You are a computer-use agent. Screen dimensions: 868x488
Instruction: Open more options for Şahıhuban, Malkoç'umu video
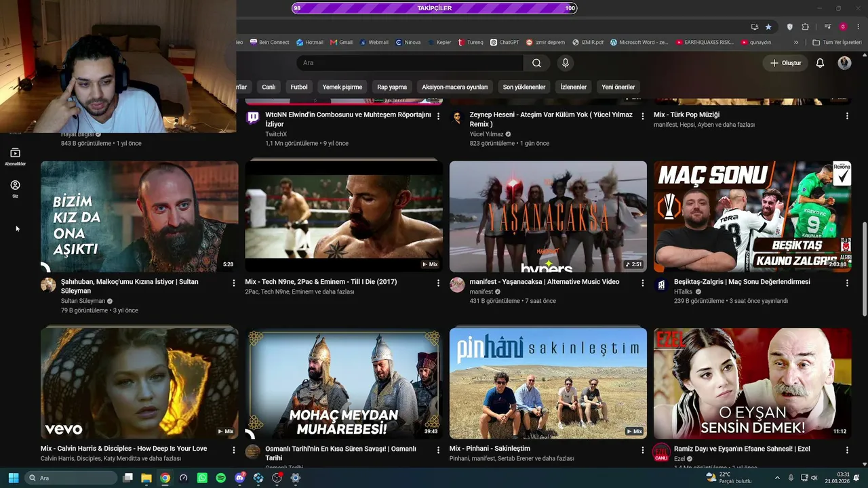(x=234, y=283)
